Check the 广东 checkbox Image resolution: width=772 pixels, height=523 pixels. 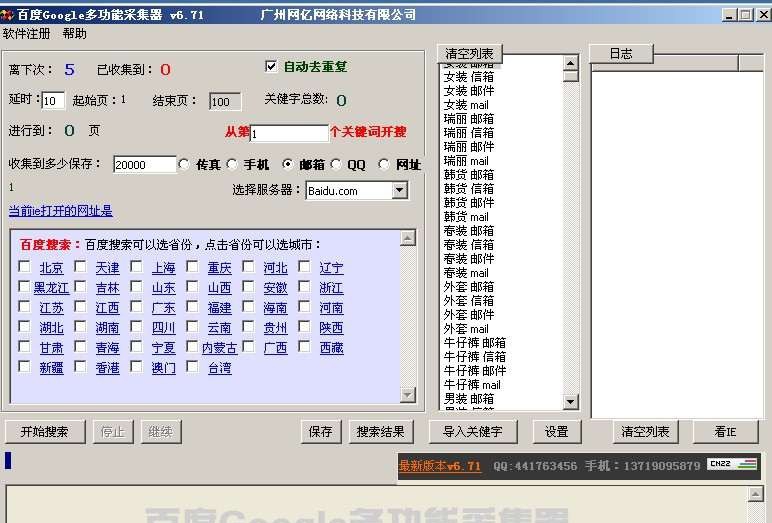tap(136, 306)
